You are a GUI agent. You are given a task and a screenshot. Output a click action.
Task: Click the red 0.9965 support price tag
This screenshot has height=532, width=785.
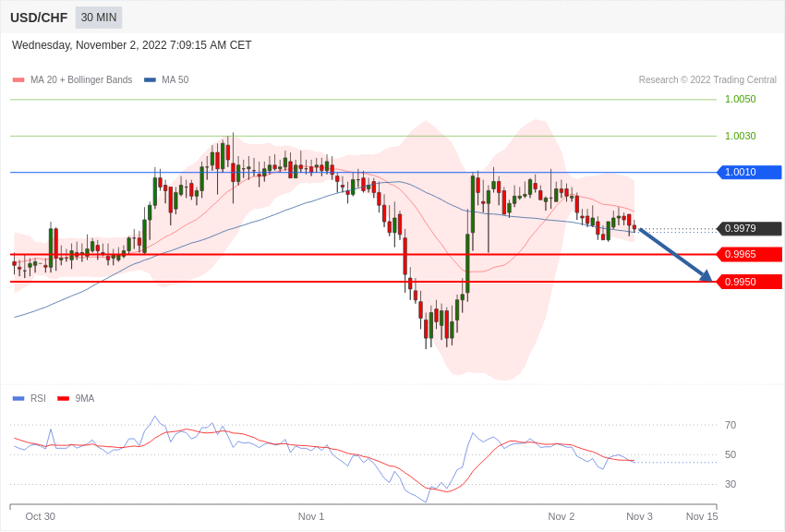[x=750, y=254]
